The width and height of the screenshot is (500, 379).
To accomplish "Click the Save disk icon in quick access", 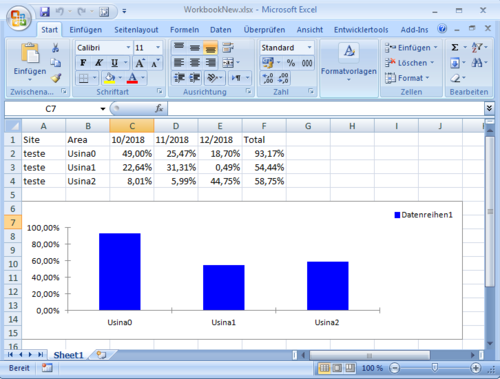I will (x=45, y=12).
